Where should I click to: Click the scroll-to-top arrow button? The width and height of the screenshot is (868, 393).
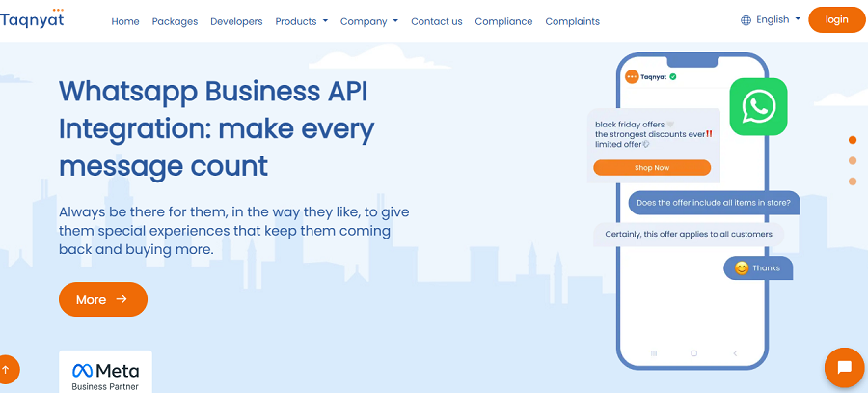6,369
